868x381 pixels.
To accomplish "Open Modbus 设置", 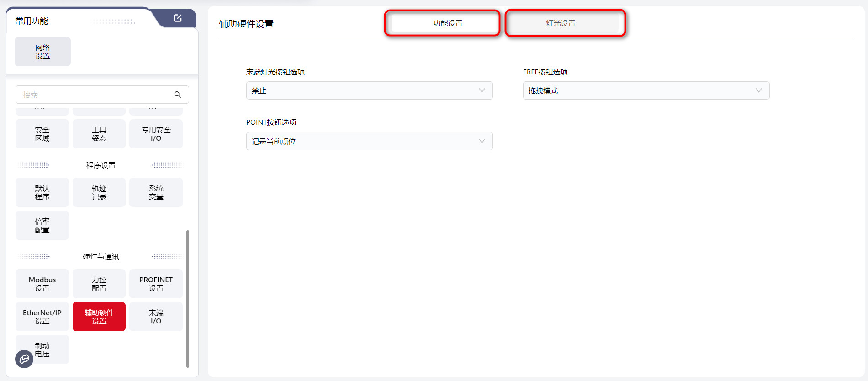I will click(x=42, y=284).
